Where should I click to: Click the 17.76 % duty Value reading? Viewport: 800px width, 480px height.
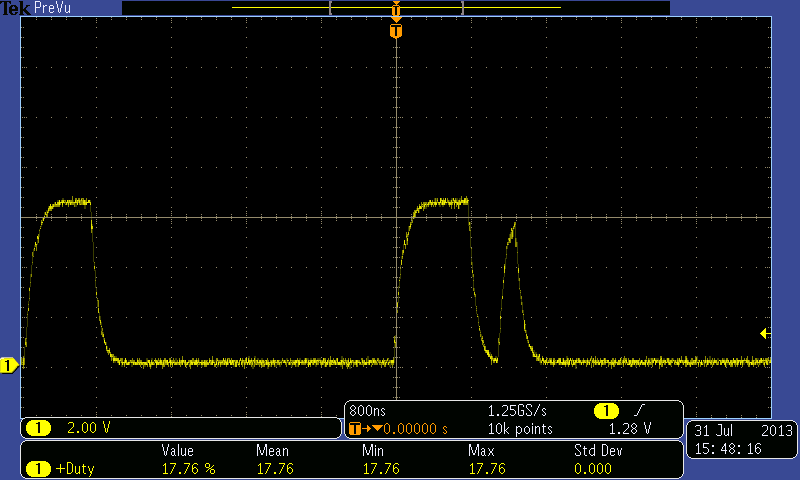[188, 469]
